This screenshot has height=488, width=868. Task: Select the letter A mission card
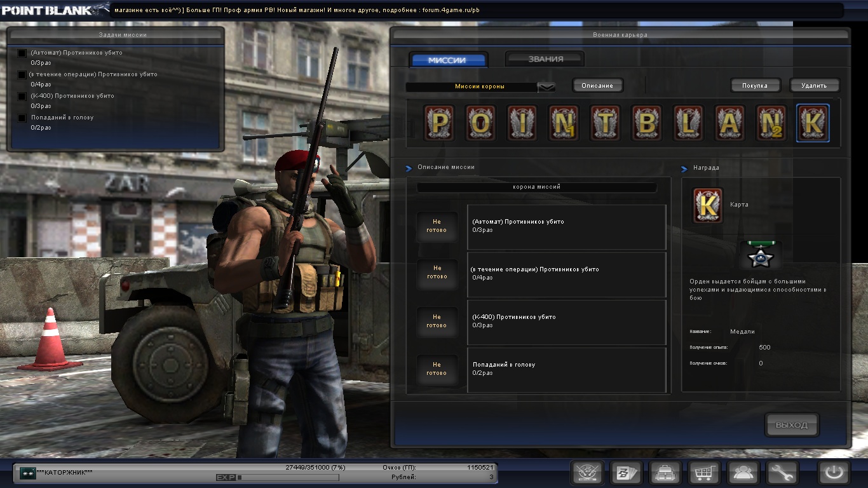click(730, 123)
